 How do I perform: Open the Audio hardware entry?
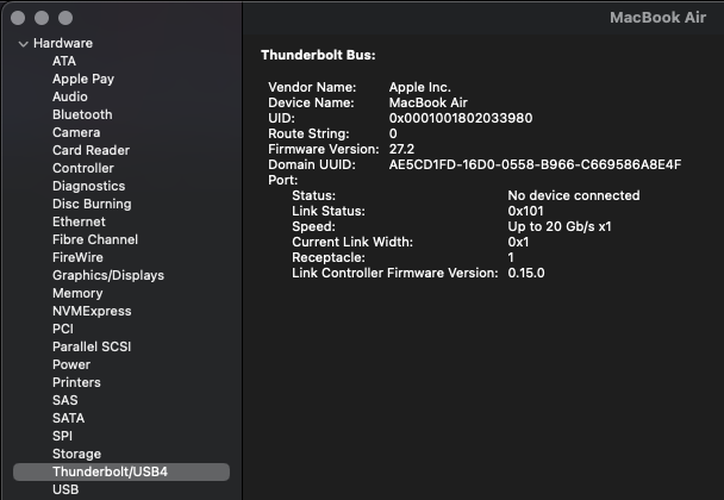70,97
